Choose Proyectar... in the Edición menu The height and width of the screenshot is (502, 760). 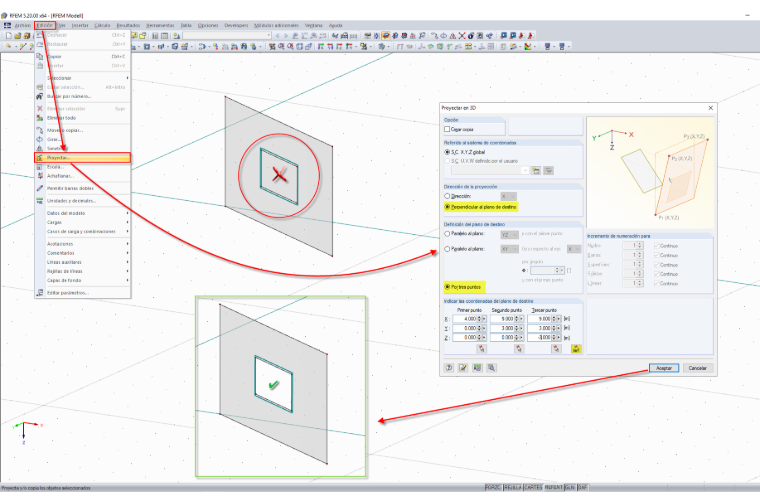coord(82,157)
